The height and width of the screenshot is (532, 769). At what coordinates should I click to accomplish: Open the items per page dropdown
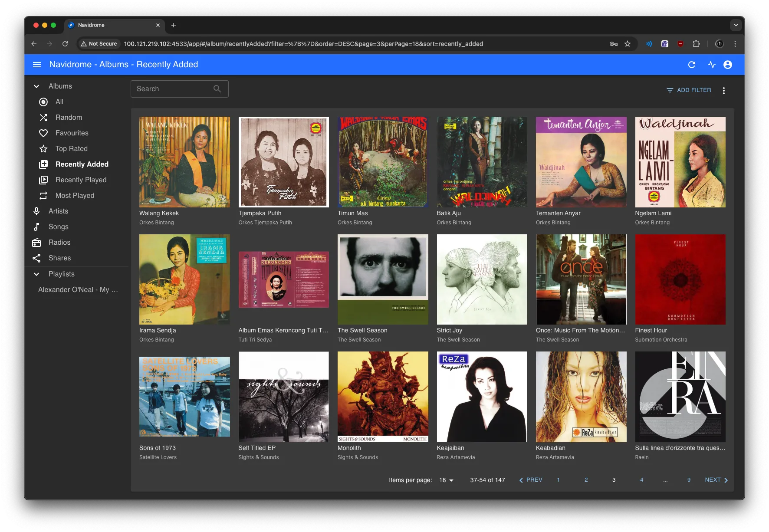pyautogui.click(x=446, y=480)
